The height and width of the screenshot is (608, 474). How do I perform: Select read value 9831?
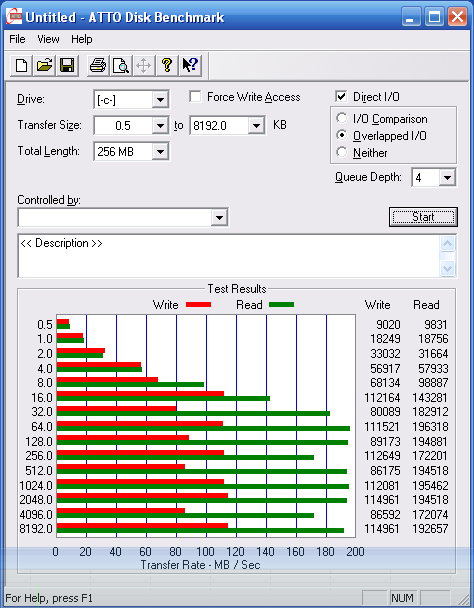[x=436, y=325]
